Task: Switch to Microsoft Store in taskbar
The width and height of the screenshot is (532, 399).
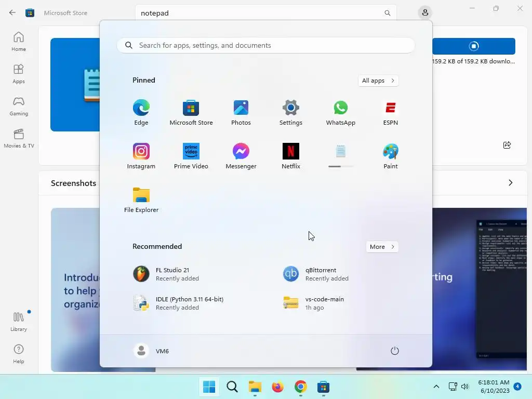Action: (323, 387)
